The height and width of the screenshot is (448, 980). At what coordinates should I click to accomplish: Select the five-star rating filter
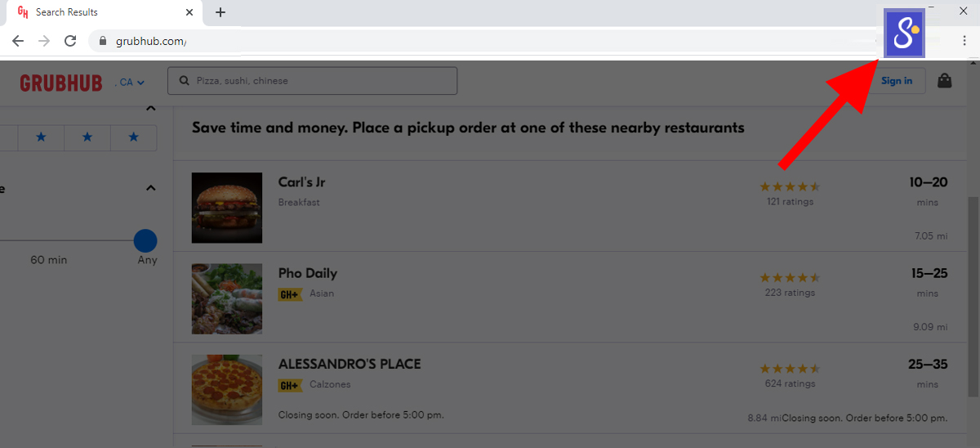pyautogui.click(x=134, y=137)
